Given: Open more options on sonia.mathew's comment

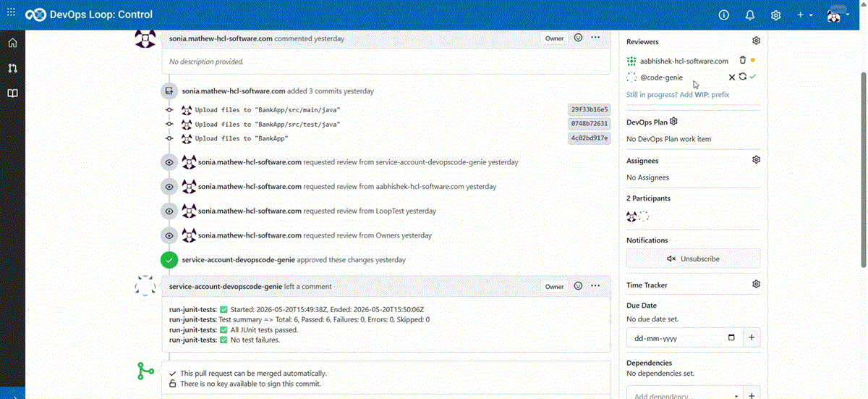Looking at the screenshot, I should point(595,38).
